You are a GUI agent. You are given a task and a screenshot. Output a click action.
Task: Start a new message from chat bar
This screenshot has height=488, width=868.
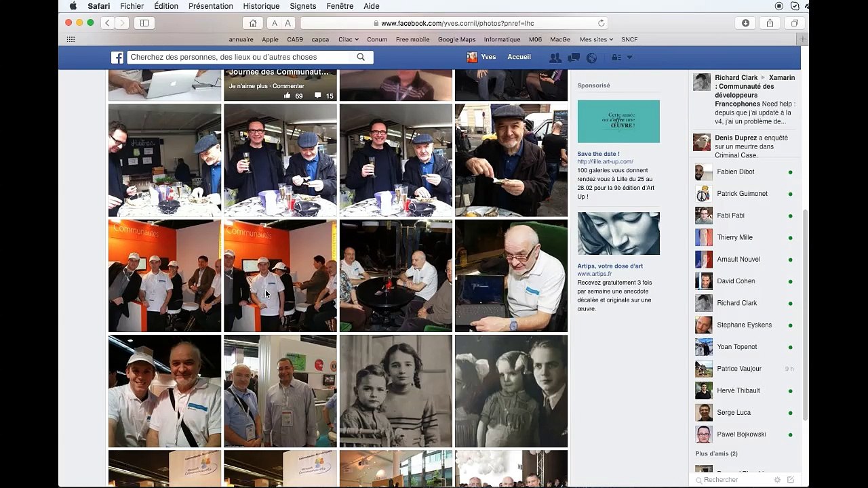pyautogui.click(x=790, y=480)
